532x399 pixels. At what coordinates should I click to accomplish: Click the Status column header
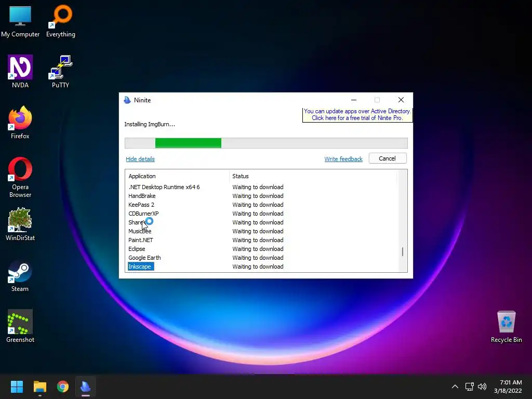coord(313,176)
